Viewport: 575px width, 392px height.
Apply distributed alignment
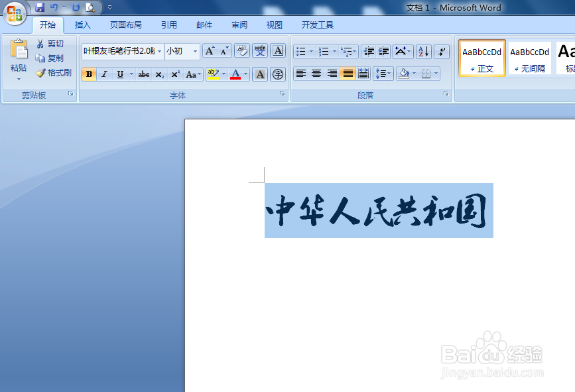tap(363, 74)
